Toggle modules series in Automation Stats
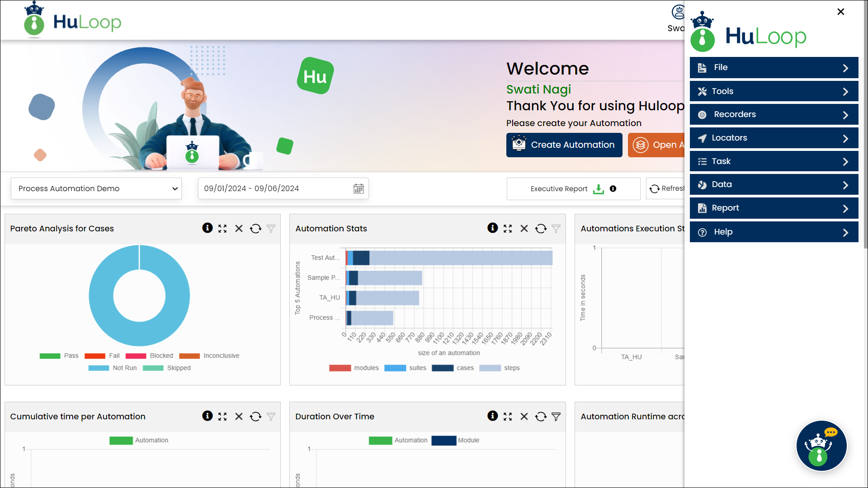This screenshot has height=488, width=868. (354, 368)
